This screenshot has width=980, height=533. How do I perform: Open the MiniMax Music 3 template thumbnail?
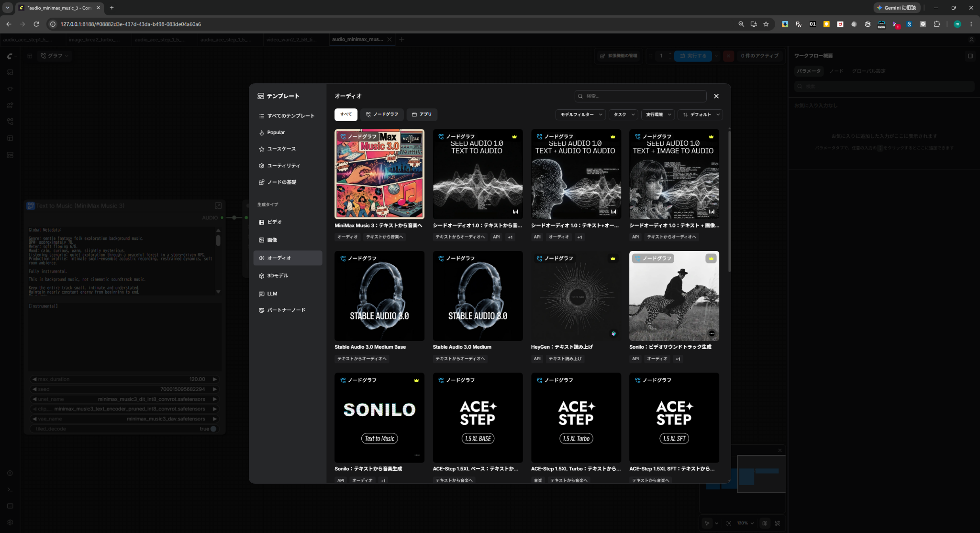(x=379, y=174)
